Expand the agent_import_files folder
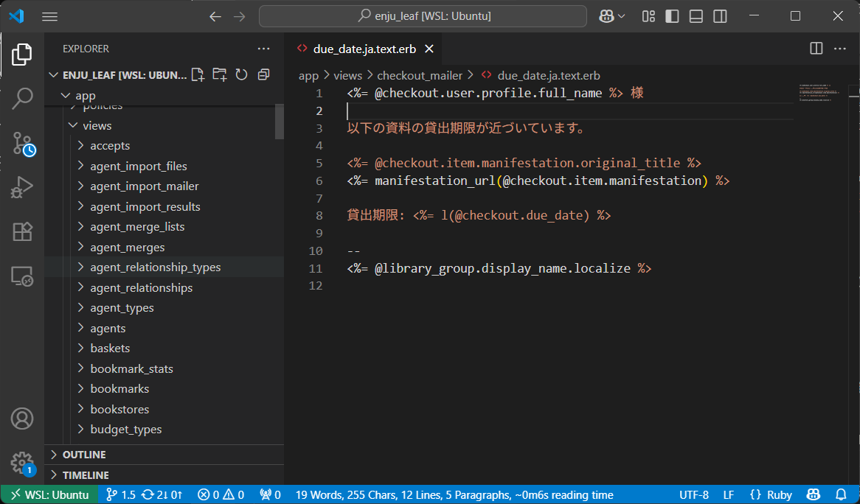860x504 pixels. click(x=164, y=166)
